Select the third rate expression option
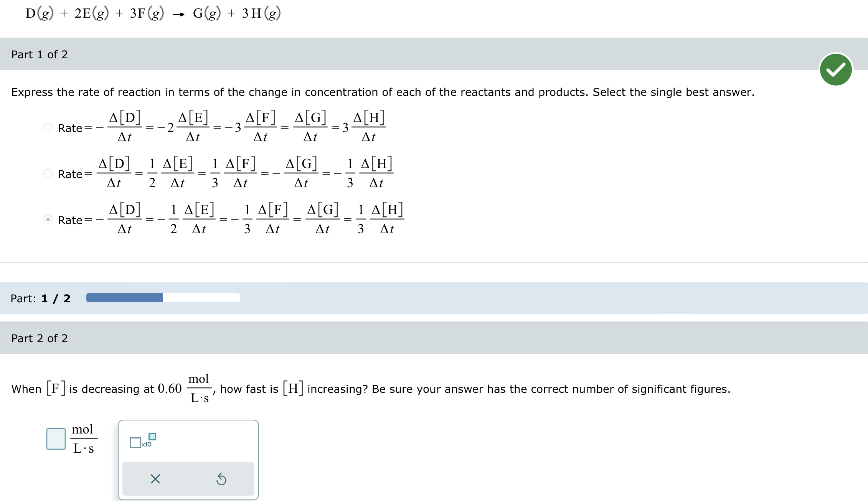Viewport: 868px width, 501px height. click(48, 219)
